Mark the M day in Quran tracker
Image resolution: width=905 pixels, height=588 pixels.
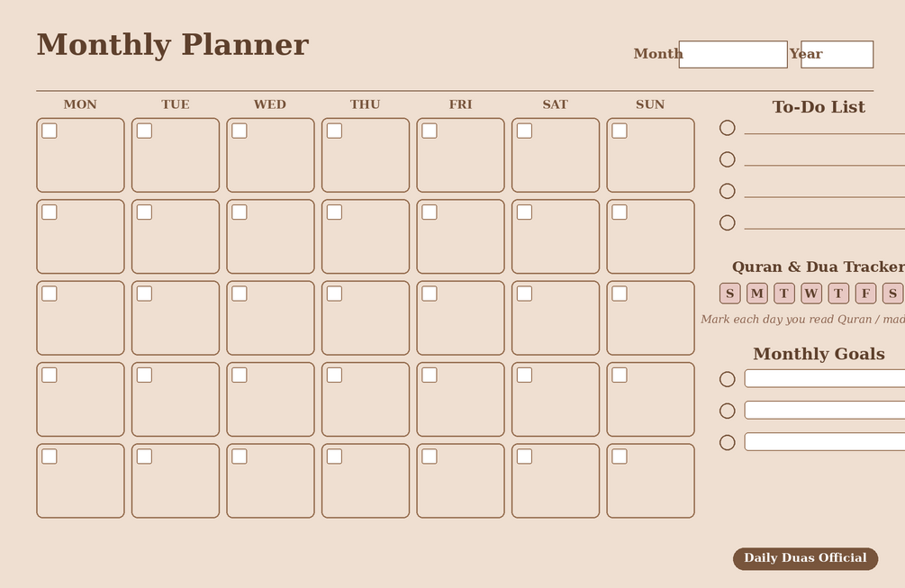coord(757,294)
